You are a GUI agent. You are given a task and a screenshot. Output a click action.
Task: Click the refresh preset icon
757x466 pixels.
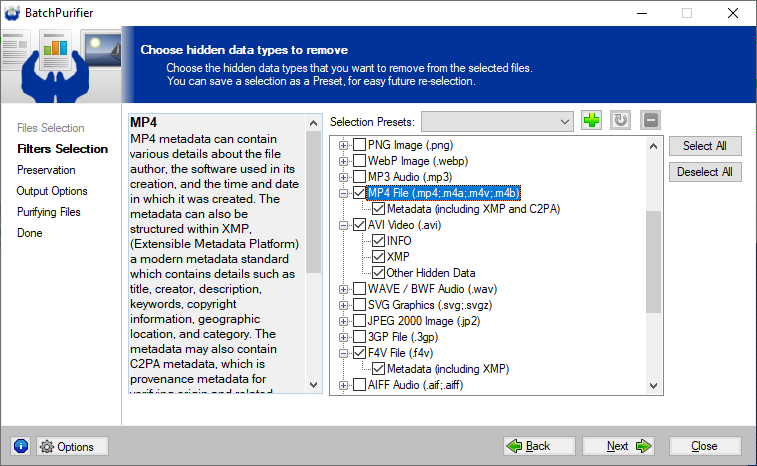(x=620, y=120)
